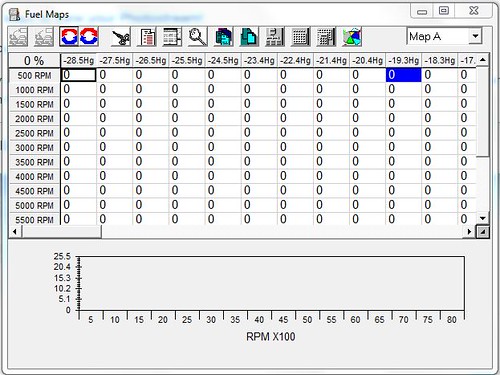Select the 3500 RPM row header
Screen dimensions: 500x375
coord(35,162)
